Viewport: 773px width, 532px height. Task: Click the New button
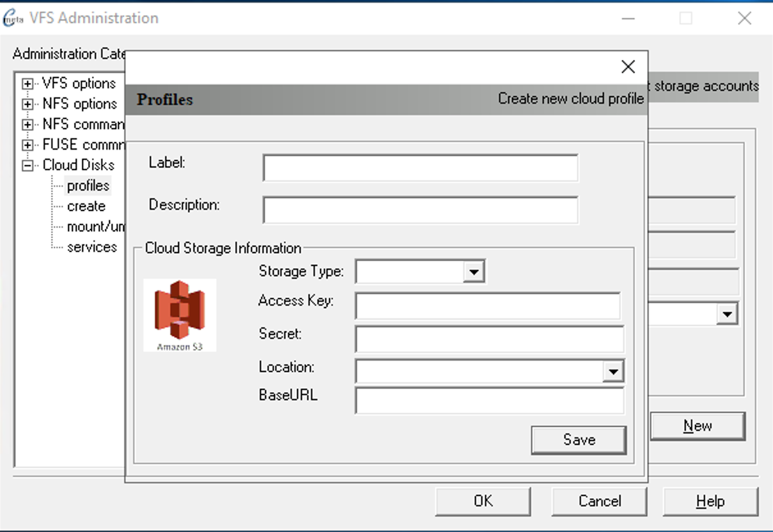[x=697, y=426]
